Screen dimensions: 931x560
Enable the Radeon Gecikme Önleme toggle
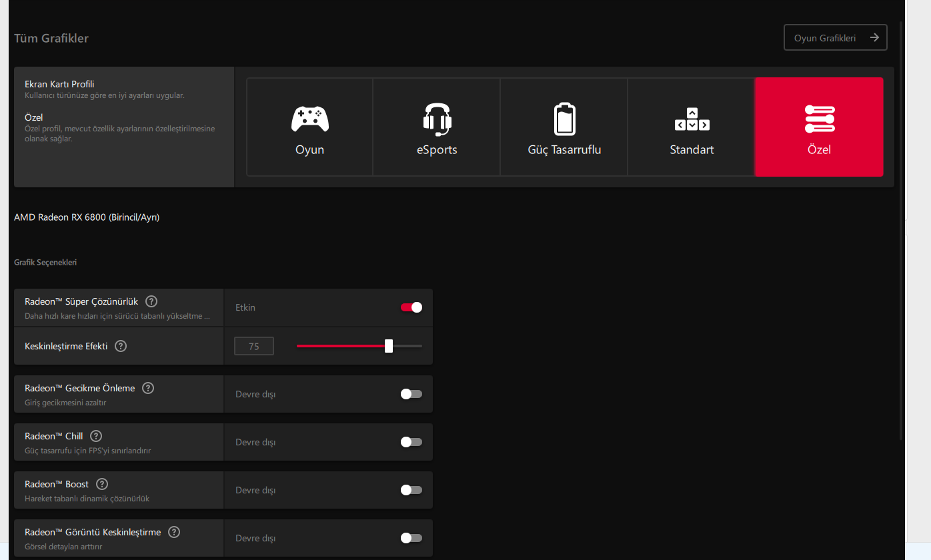click(x=411, y=394)
